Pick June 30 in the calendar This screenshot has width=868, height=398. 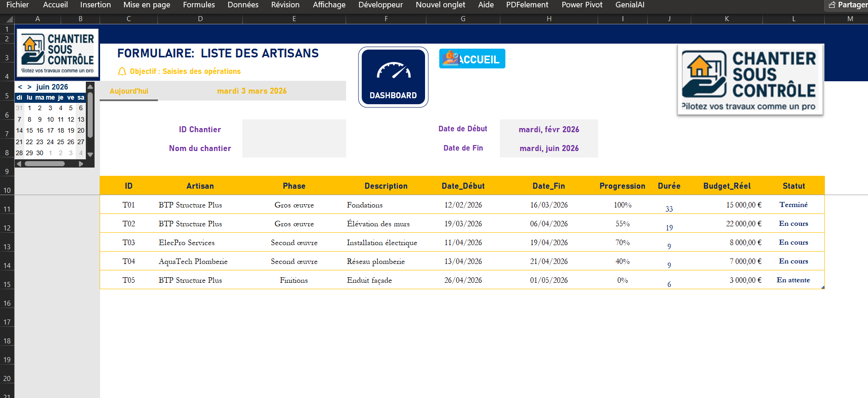40,153
